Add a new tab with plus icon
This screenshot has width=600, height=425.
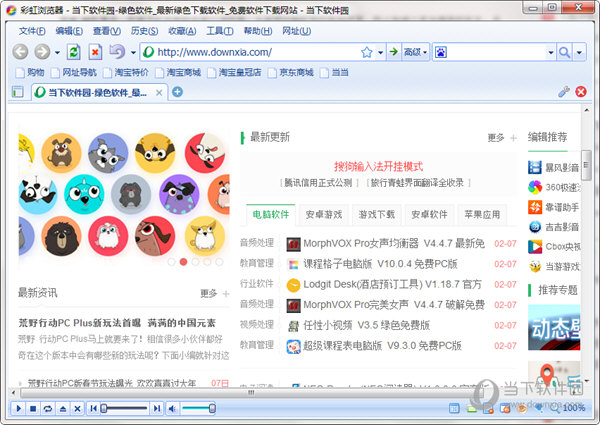pyautogui.click(x=177, y=92)
